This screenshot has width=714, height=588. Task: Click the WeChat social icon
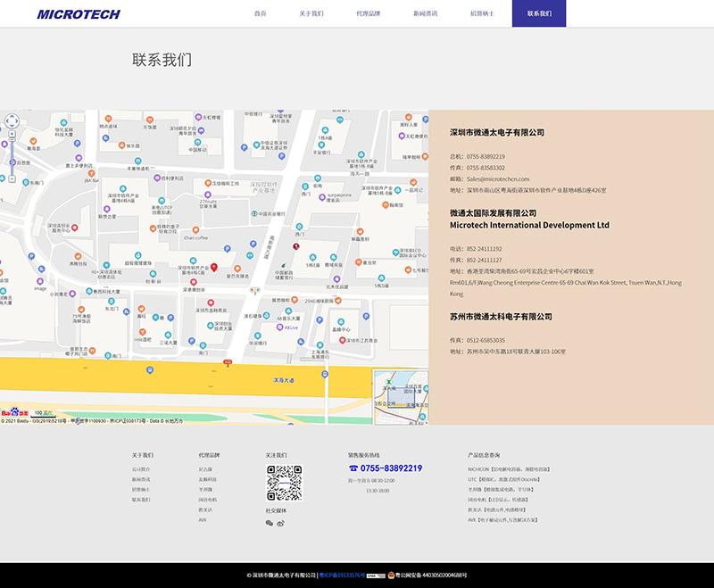click(x=270, y=524)
